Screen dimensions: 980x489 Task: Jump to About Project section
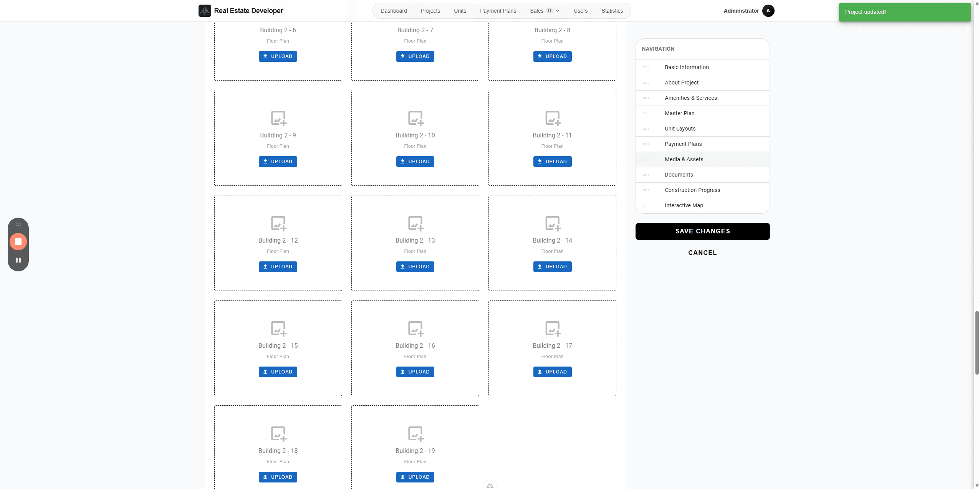[702, 83]
